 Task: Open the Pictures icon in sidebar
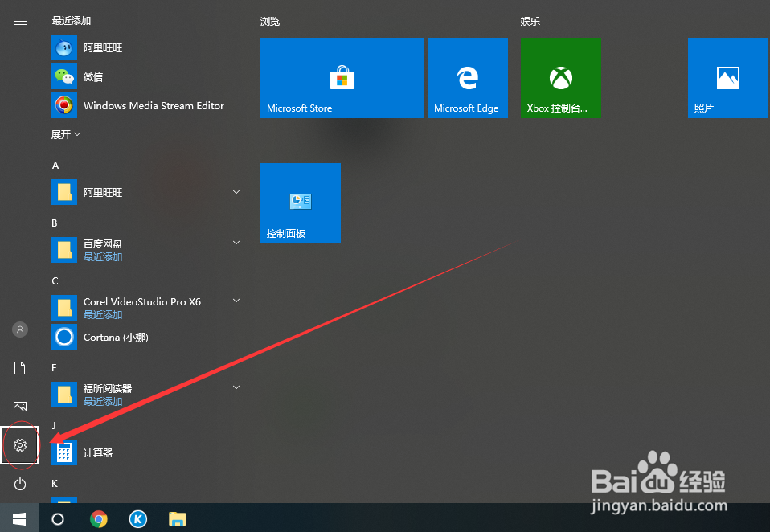coord(19,407)
